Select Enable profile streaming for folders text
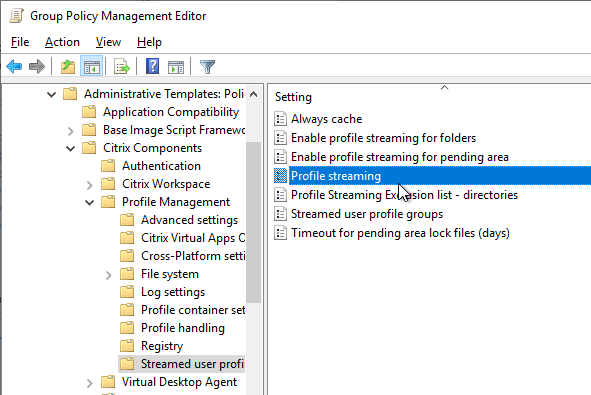The image size is (591, 395). point(383,138)
